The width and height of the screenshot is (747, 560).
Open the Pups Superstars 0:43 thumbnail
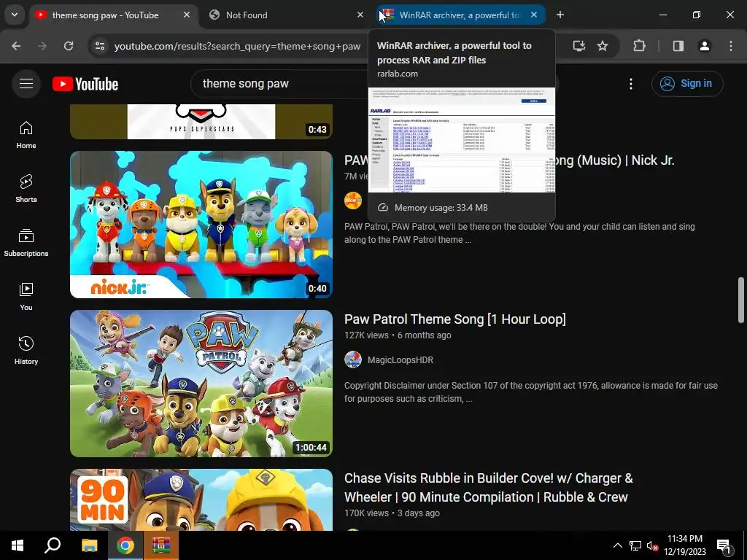(201, 122)
